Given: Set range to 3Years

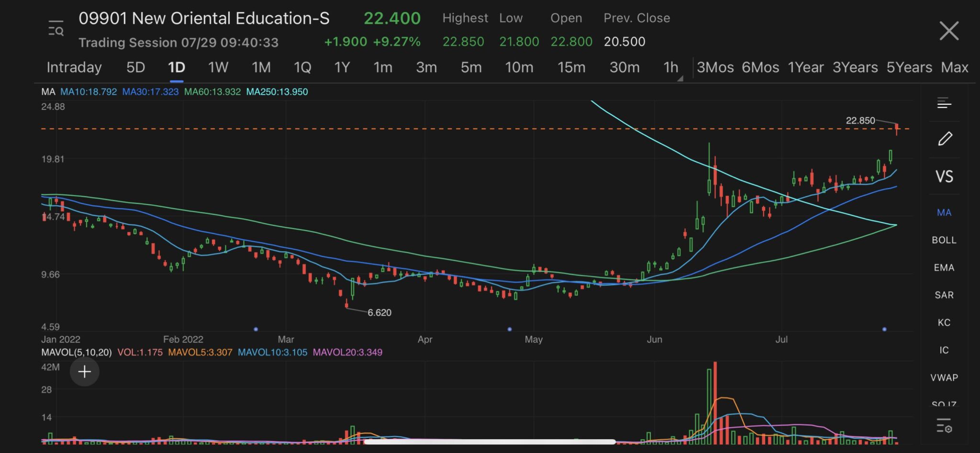Looking at the screenshot, I should pyautogui.click(x=855, y=67).
